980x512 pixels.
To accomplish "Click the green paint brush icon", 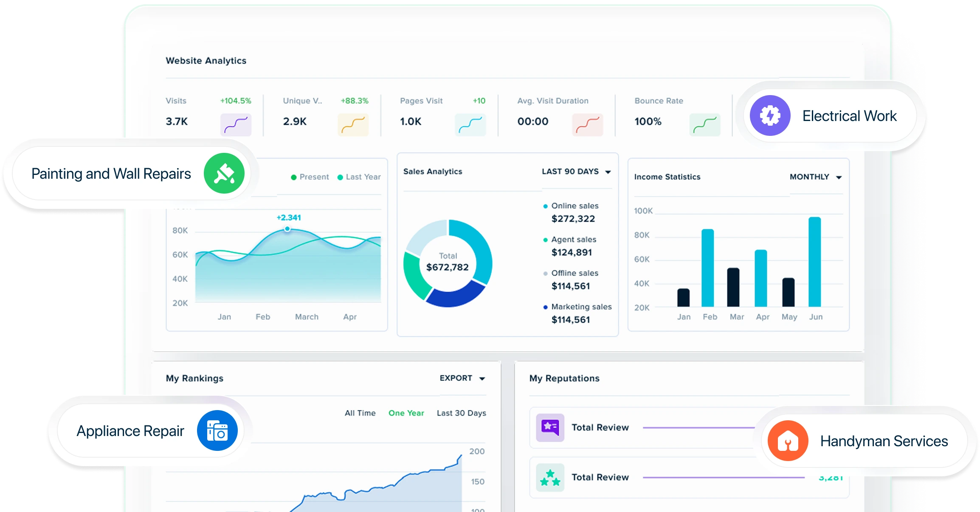I will [x=224, y=173].
